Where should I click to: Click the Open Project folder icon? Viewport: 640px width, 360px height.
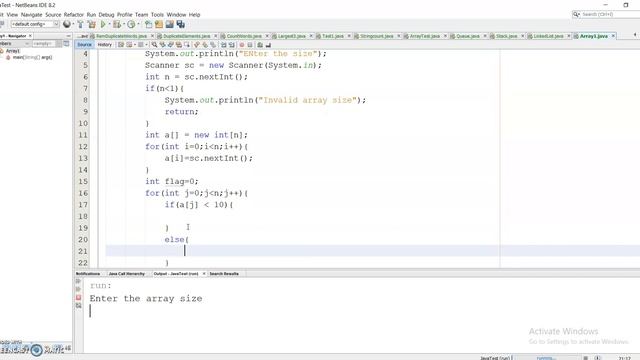(159, 24)
